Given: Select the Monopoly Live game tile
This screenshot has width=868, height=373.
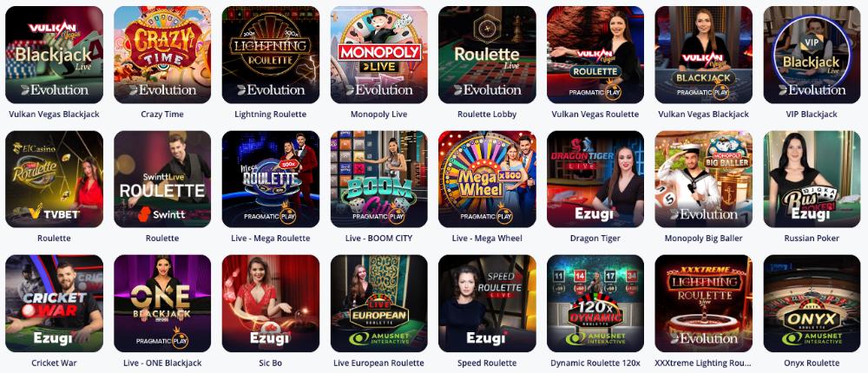Looking at the screenshot, I should 378,55.
